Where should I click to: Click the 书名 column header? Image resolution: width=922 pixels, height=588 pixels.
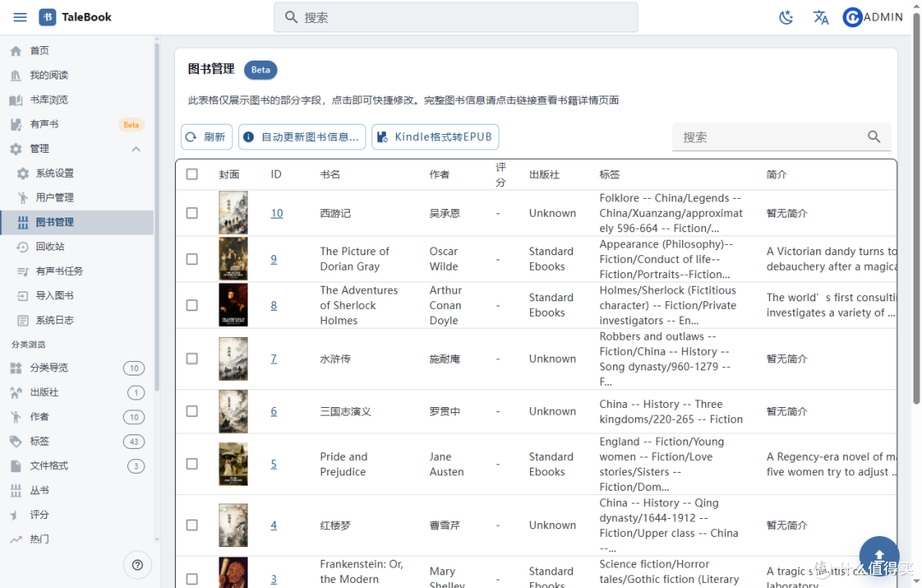tap(330, 175)
